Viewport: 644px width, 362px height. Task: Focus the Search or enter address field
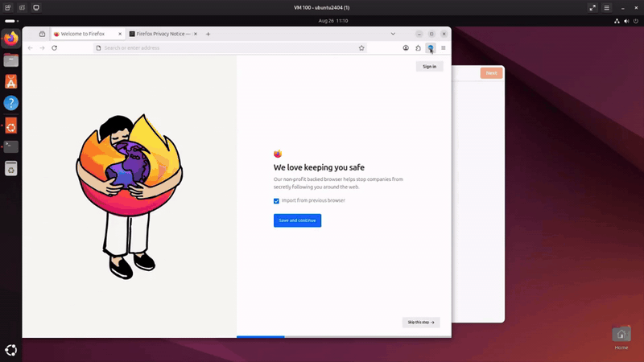(229, 48)
